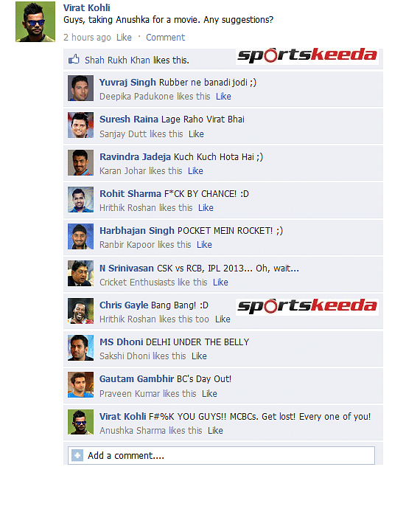Click Harbhajan Singh's comment avatar

click(80, 236)
